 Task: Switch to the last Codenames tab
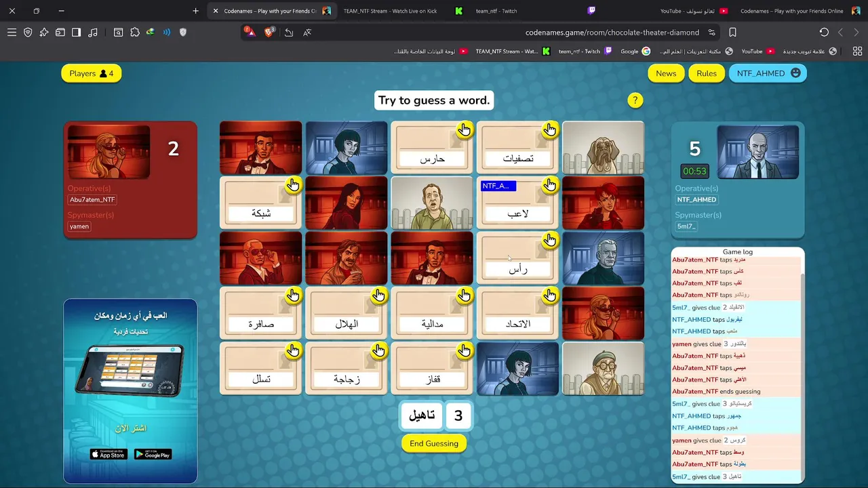point(800,11)
